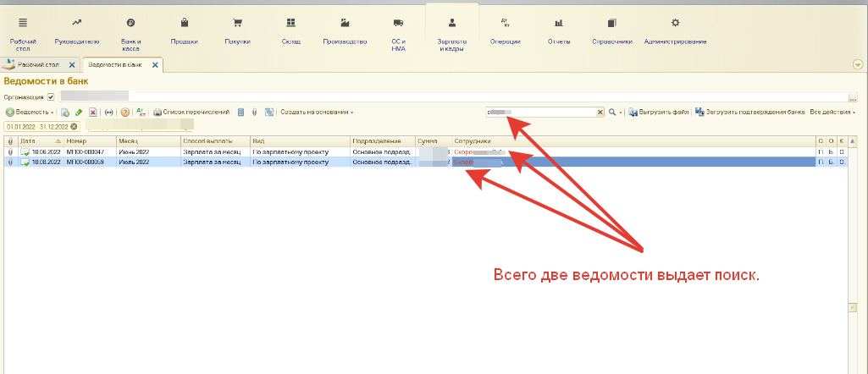The height and width of the screenshot is (374, 868).
Task: Close the Ведомости в банк tab
Action: 155,64
